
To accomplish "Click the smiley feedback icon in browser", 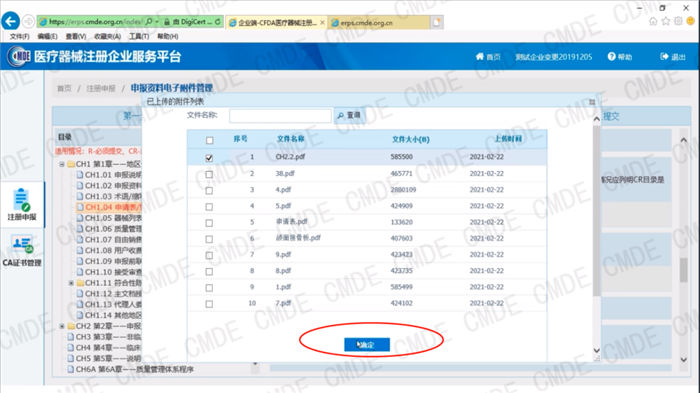I will coord(691,21).
